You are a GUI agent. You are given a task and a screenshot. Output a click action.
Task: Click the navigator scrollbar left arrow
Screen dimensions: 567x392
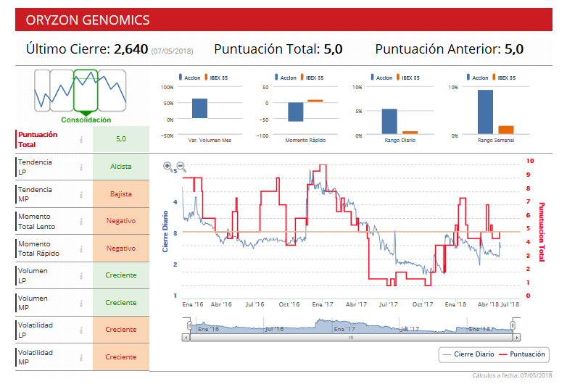(186, 338)
